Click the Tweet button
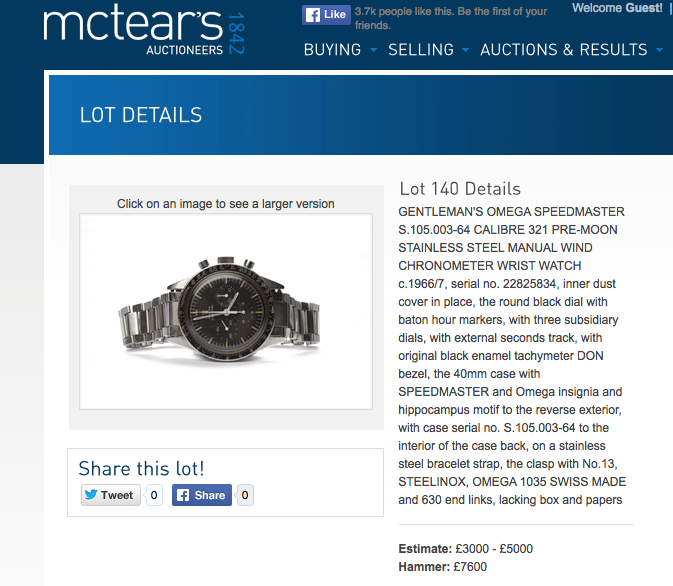This screenshot has width=673, height=586. 111,495
